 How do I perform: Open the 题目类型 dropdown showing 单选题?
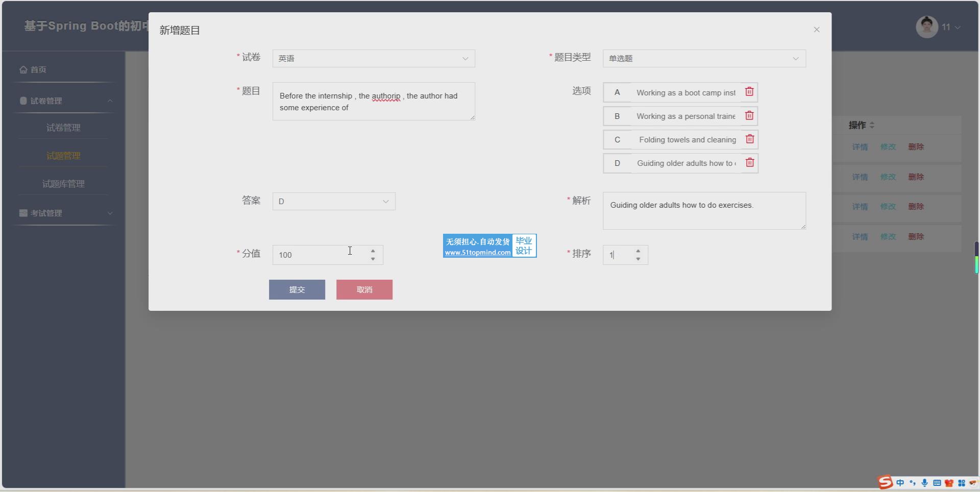703,59
